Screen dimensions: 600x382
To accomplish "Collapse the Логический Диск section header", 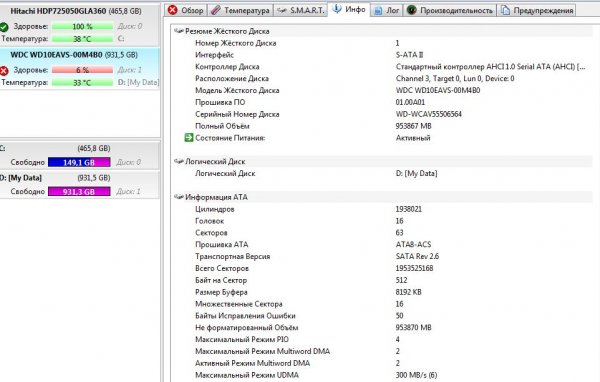I will coord(179,162).
